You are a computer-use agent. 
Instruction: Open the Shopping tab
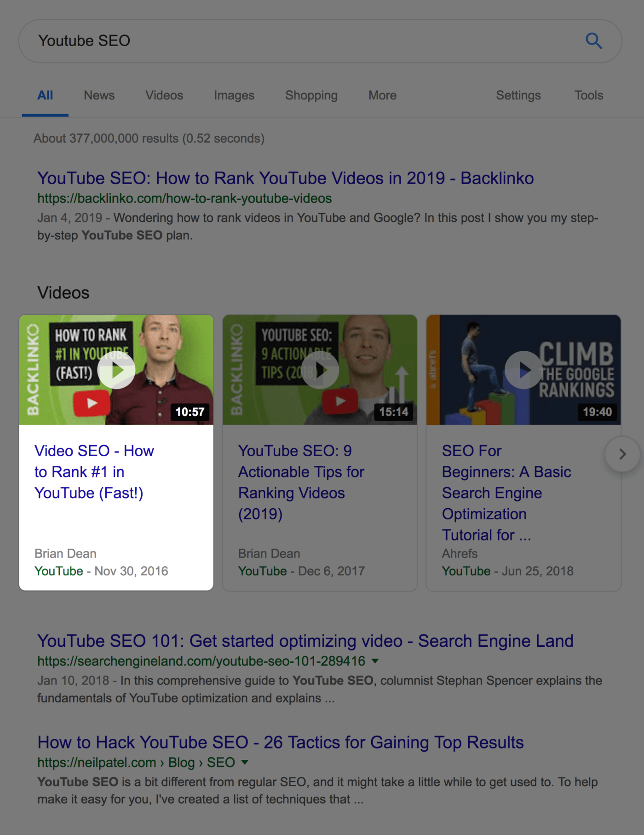[311, 95]
